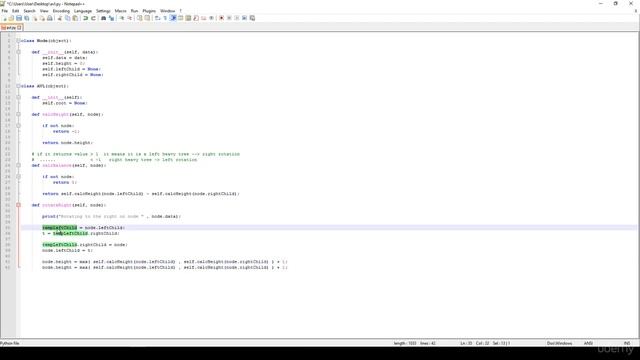Open the Run menu
640x360 pixels.
pos(134,11)
